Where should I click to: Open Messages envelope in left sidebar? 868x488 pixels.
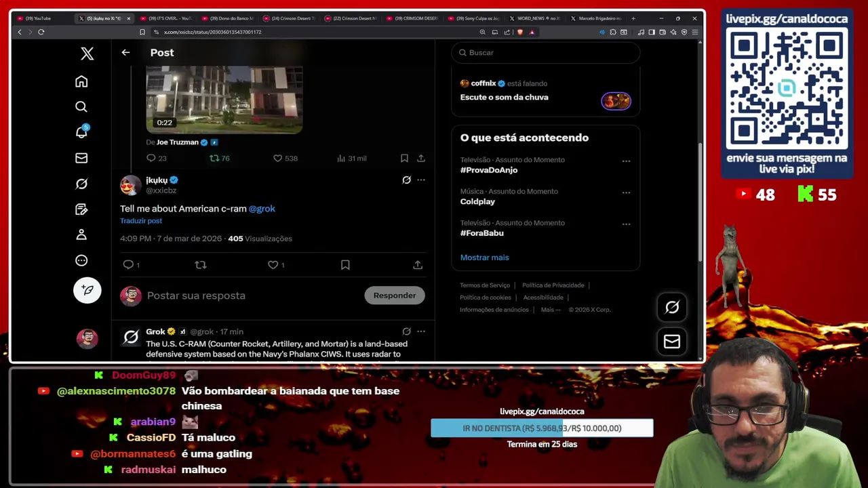(x=81, y=158)
